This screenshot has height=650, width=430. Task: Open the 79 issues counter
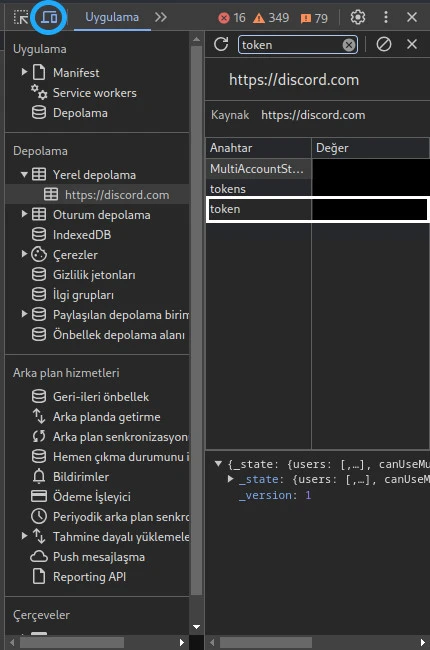point(314,18)
